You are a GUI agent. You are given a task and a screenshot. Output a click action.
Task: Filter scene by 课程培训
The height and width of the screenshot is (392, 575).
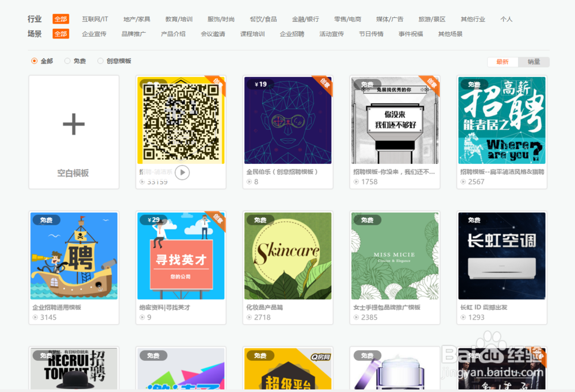[252, 34]
